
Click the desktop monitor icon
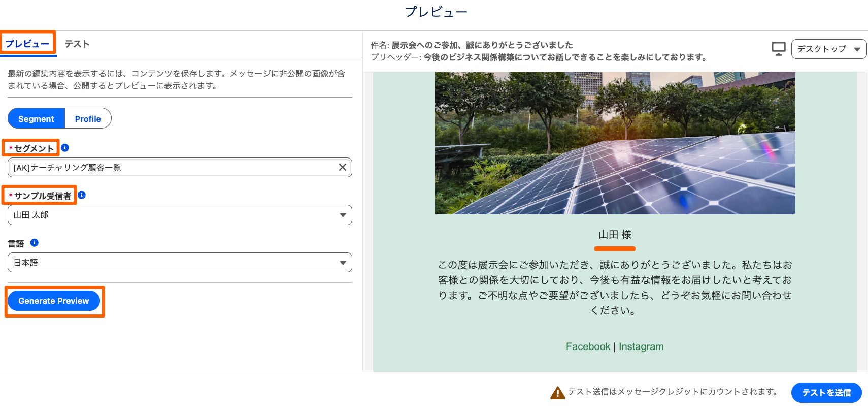(x=778, y=49)
